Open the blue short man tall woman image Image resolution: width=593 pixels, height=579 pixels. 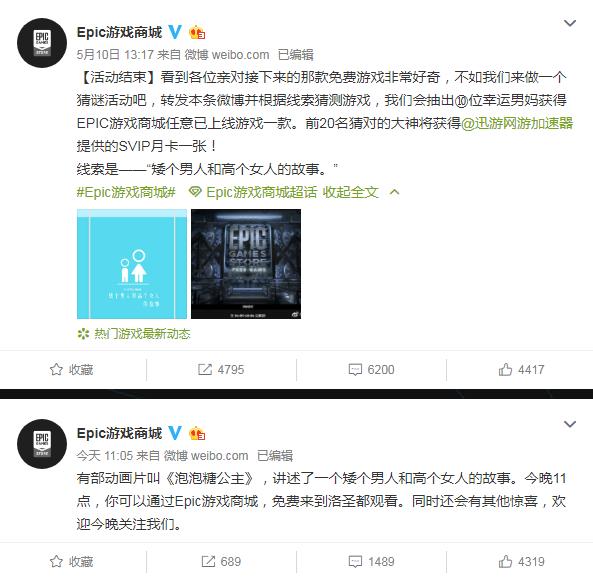(x=132, y=264)
